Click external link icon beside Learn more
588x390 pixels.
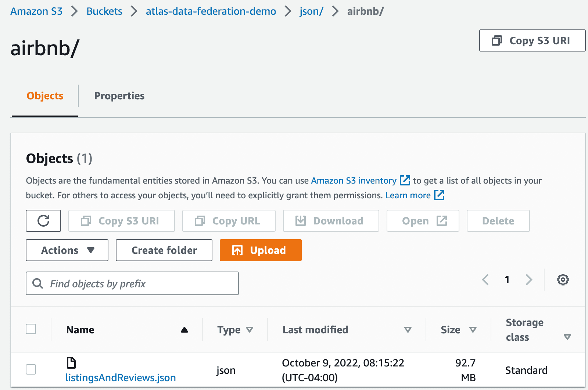[x=439, y=195]
